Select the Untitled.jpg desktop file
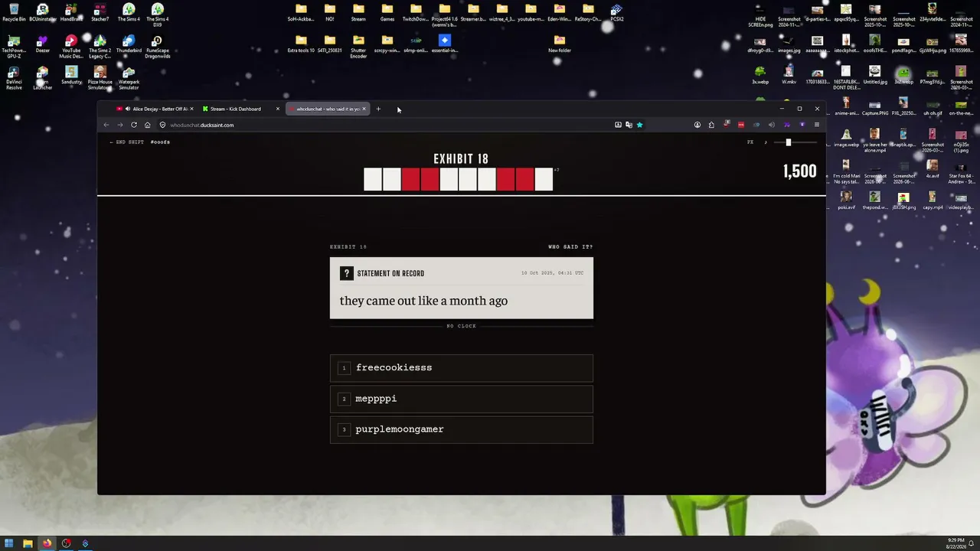Viewport: 980px width, 551px height. click(875, 76)
